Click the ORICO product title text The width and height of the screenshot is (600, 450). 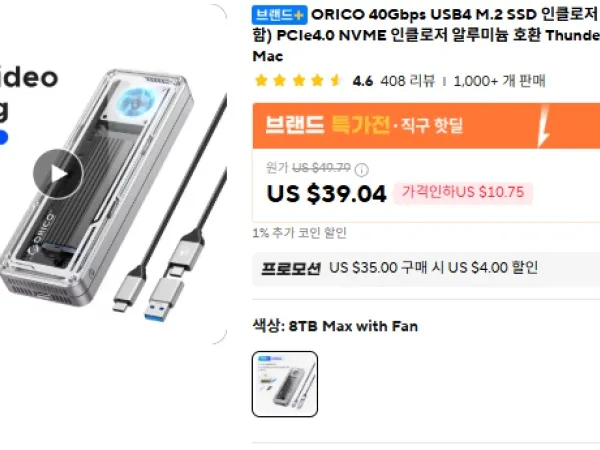(426, 35)
